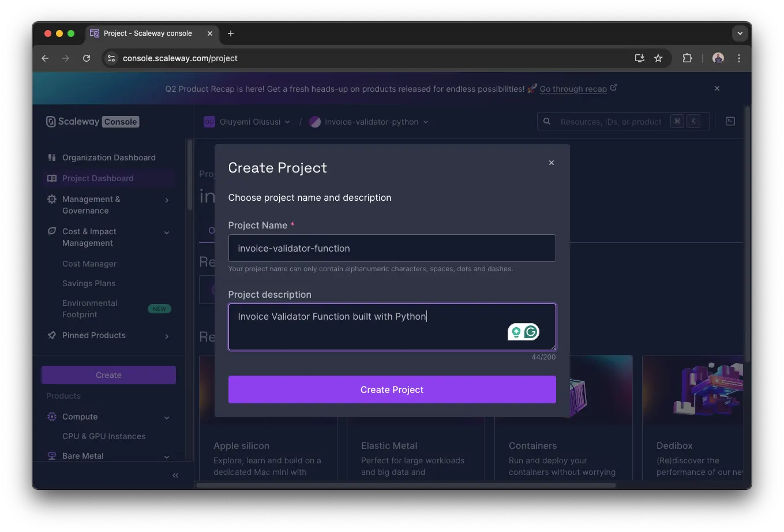Select Project Dashboard in sidebar
Viewport: 784px width, 532px height.
point(108,178)
